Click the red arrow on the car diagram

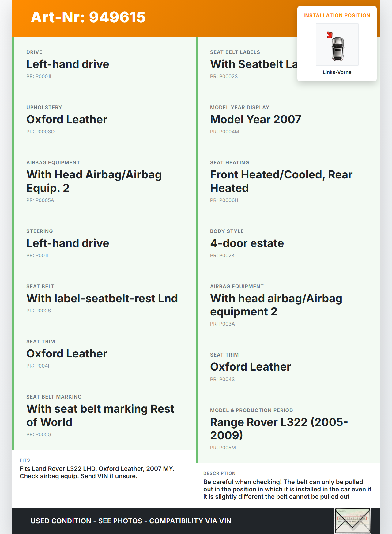330,35
